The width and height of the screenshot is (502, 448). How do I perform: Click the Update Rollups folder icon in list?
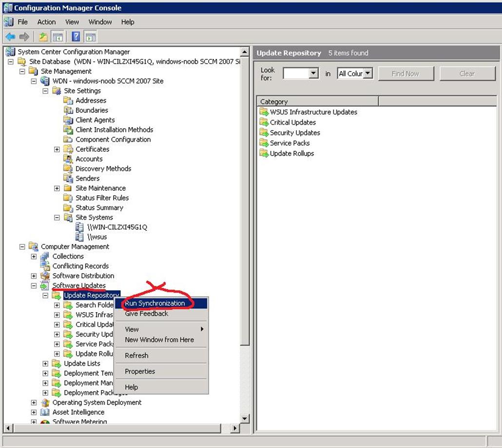pyautogui.click(x=264, y=153)
